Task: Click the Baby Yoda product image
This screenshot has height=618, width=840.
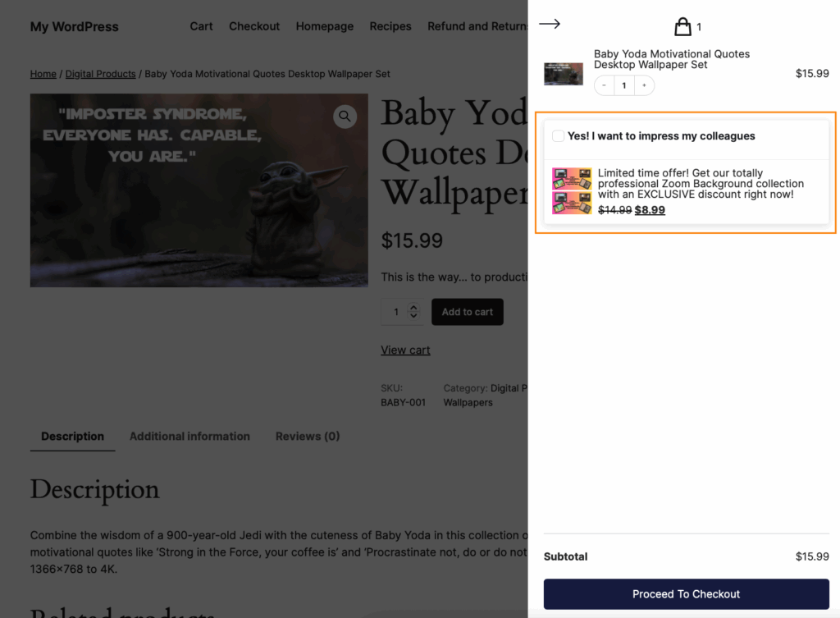Action: pos(199,190)
